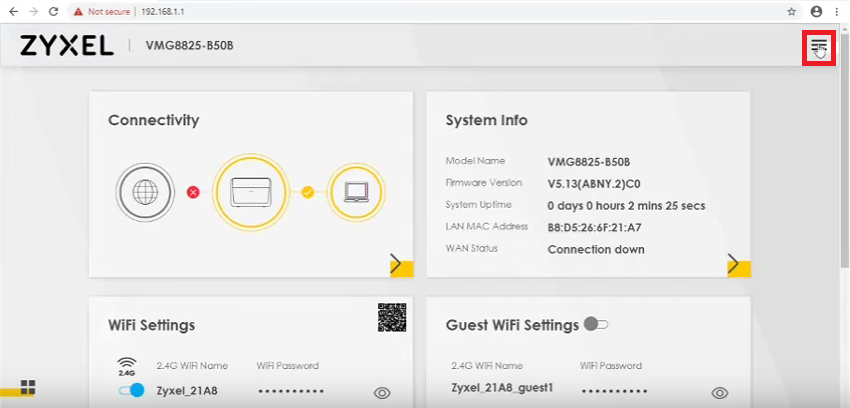Expand the Connectivity card arrow
Viewport: 850px width, 408px height.
pyautogui.click(x=402, y=264)
